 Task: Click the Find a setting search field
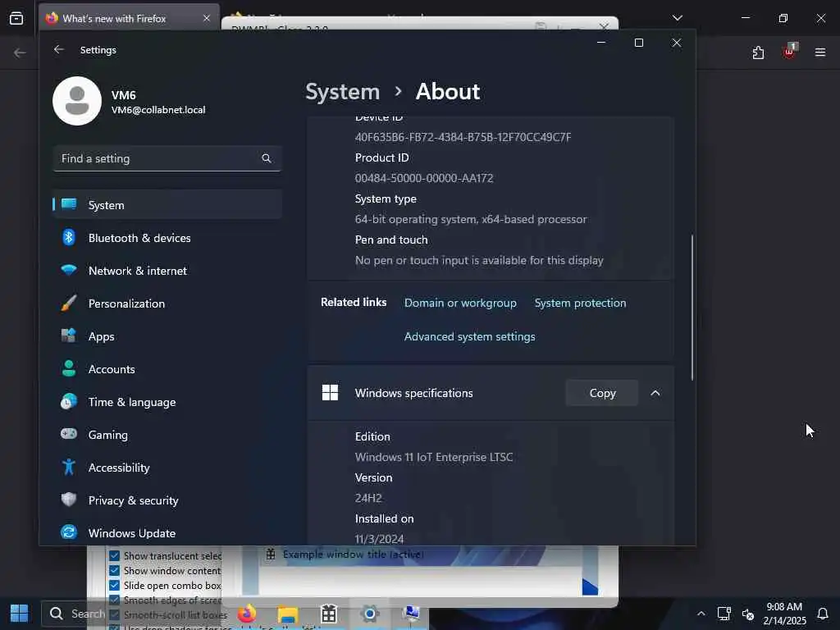tap(167, 158)
